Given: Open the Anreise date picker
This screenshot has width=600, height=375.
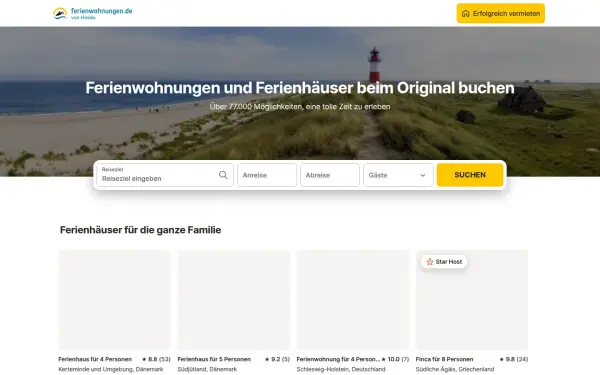Looking at the screenshot, I should [267, 175].
